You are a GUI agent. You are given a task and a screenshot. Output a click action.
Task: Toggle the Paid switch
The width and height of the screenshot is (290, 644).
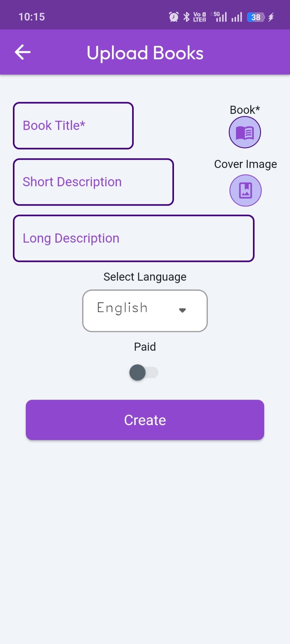pyautogui.click(x=144, y=372)
